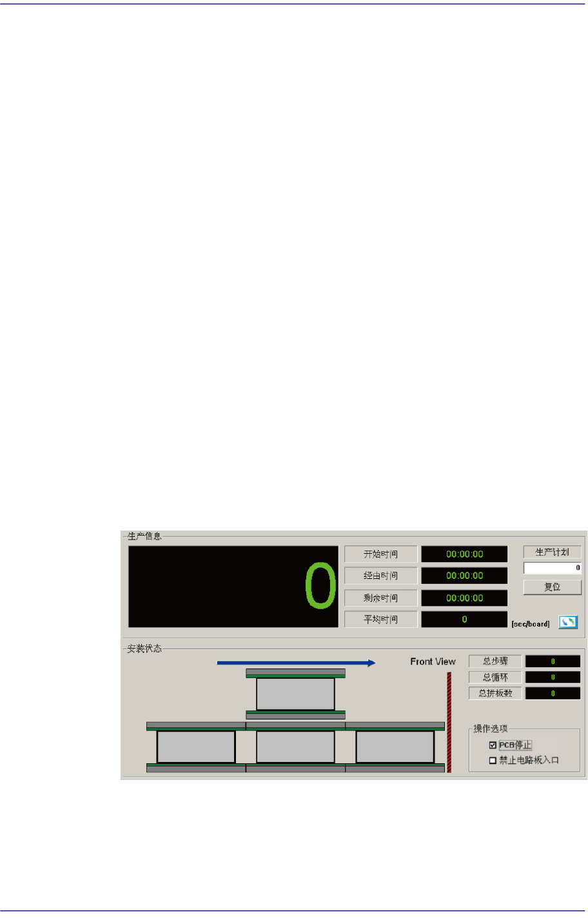The image size is (588, 918).
Task: Click the lower-left PCB board in diagram
Action: tap(196, 747)
